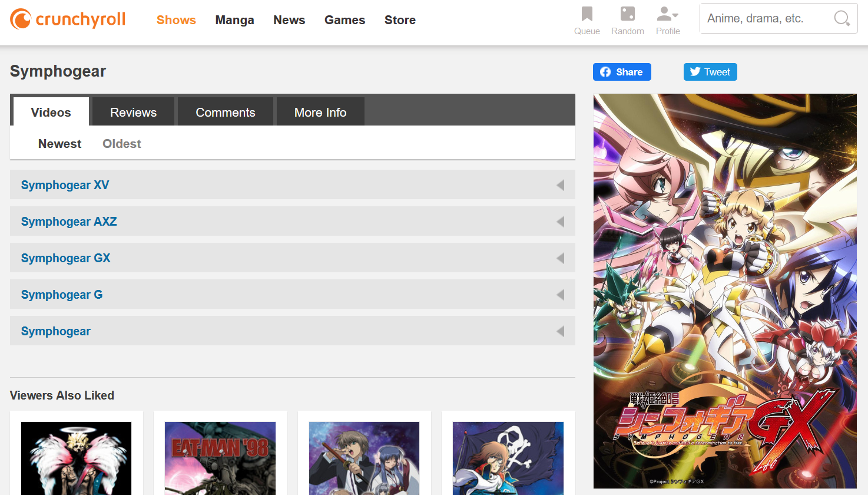Viewport: 868px width, 495px height.
Task: Open the Comments tab
Action: coord(226,112)
